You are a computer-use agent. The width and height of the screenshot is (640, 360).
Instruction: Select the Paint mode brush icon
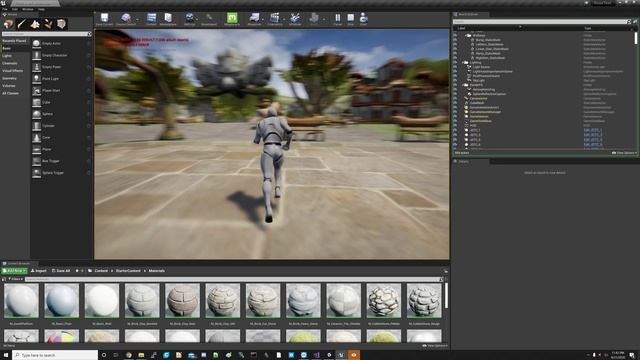[x=22, y=24]
